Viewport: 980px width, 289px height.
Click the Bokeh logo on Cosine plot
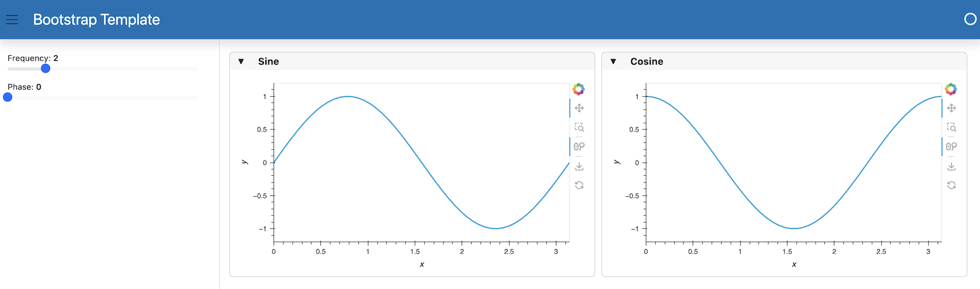[951, 89]
